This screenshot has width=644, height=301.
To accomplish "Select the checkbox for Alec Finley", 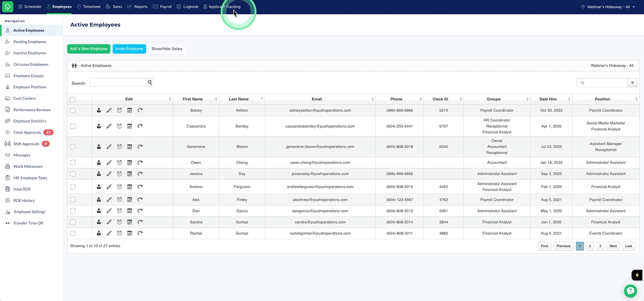I will pyautogui.click(x=73, y=200).
